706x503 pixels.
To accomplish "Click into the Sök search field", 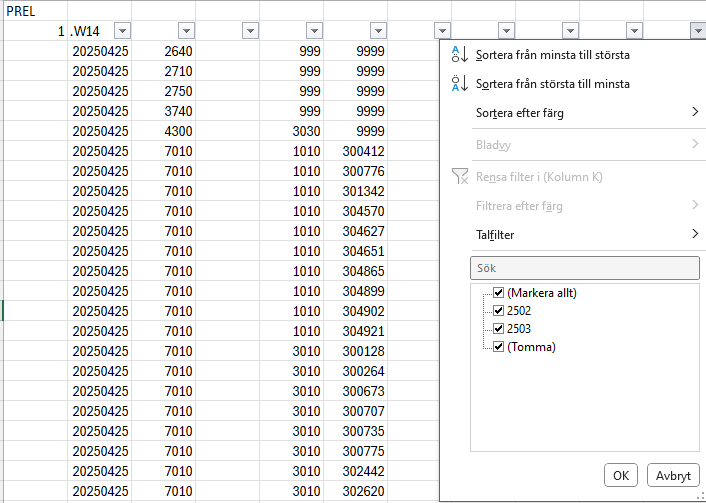I will coord(584,268).
